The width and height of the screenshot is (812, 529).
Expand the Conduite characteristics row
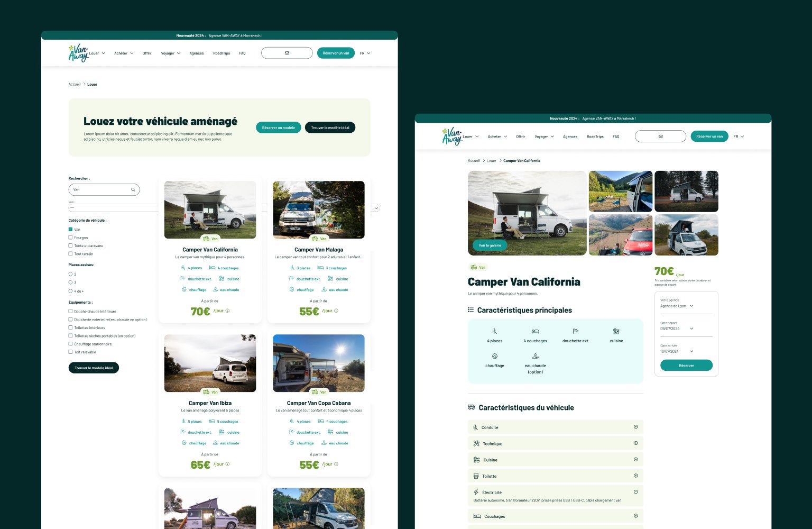(556, 427)
